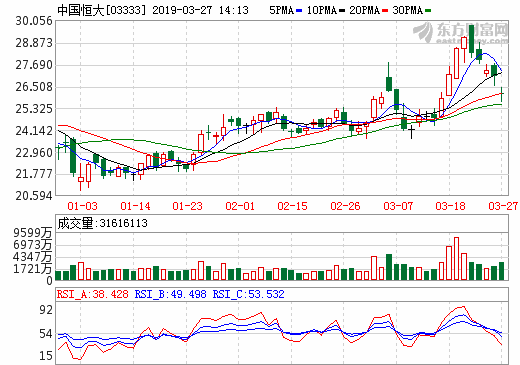Click the 30PMA legend label
This screenshot has width=520, height=365.
coord(407,10)
